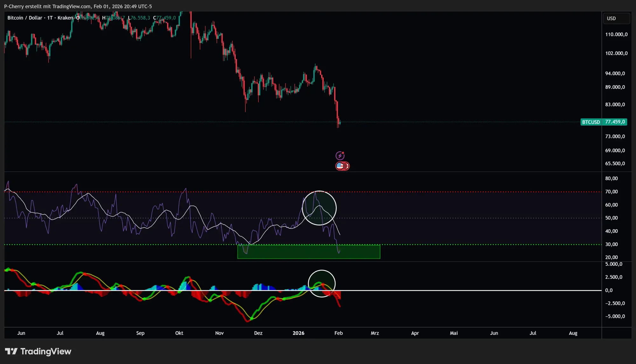Screen dimensions: 636x364
Task: Click the 70,00 RSI axis level label
Action: coord(611,192)
